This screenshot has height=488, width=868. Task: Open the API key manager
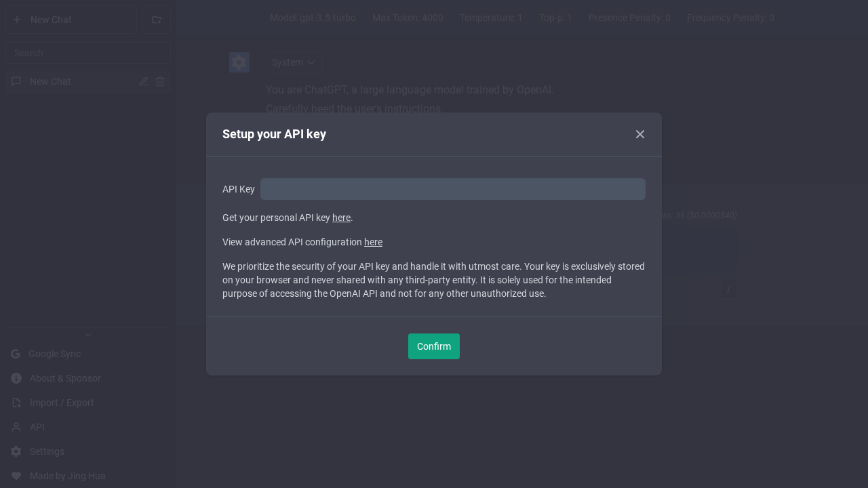[37, 427]
